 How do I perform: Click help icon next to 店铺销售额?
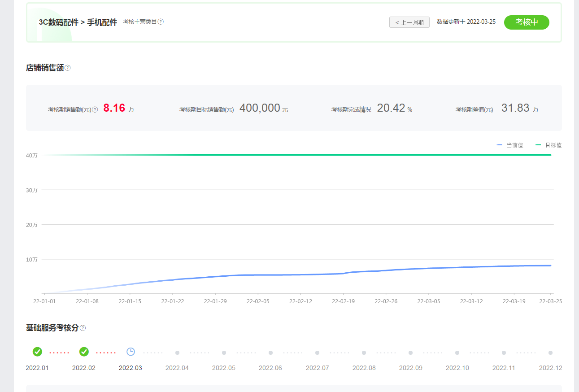click(68, 68)
